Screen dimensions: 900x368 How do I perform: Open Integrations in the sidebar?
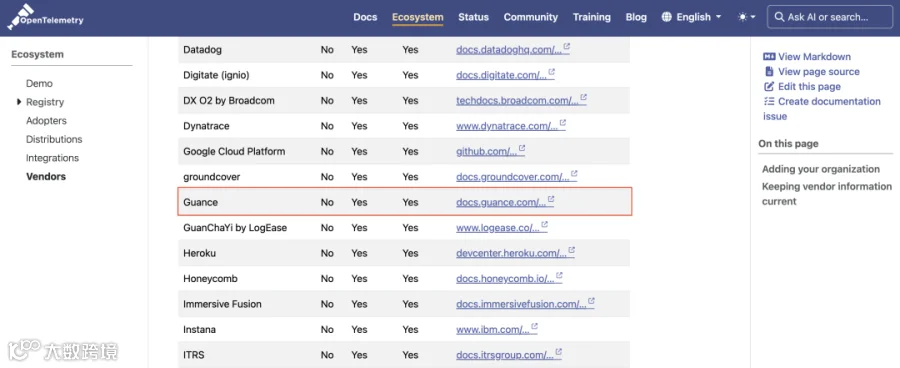click(x=52, y=158)
